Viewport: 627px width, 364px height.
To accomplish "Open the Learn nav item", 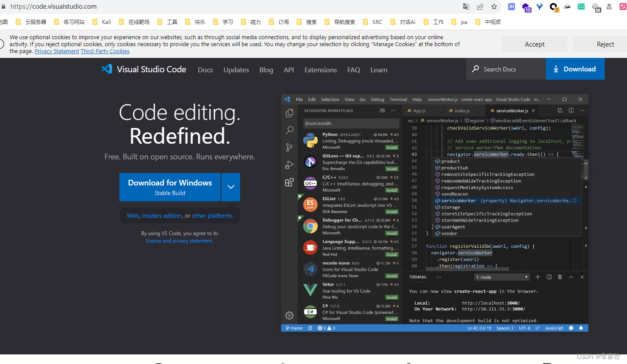I will [x=379, y=70].
